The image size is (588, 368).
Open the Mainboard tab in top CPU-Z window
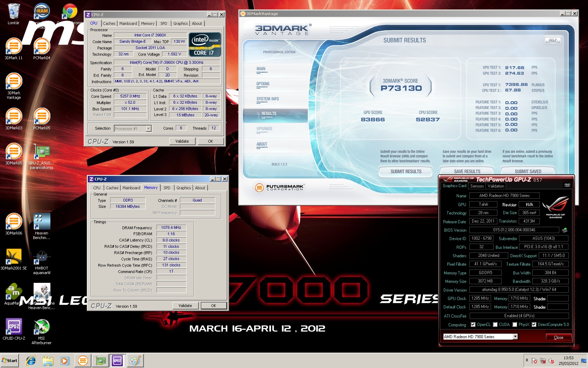128,23
